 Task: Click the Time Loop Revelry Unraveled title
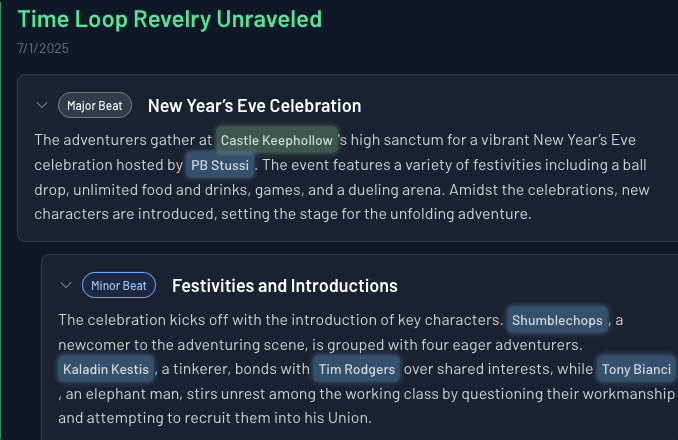pyautogui.click(x=170, y=19)
